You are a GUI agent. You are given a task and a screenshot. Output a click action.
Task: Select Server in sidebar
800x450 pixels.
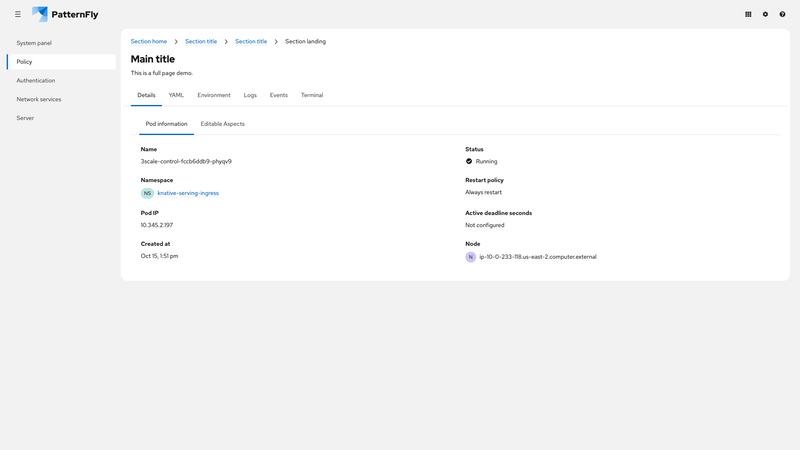click(x=61, y=118)
